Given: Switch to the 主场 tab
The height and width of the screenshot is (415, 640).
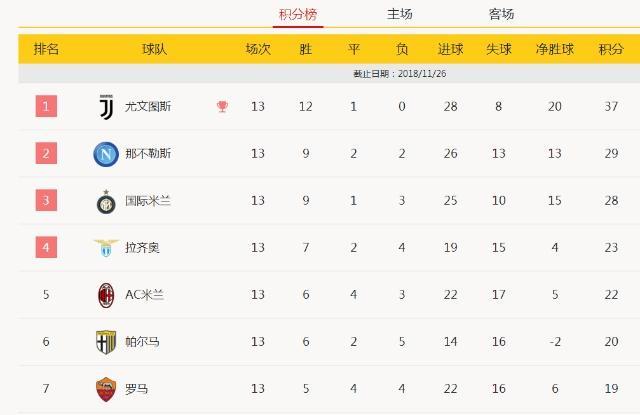Looking at the screenshot, I should click(x=400, y=14).
